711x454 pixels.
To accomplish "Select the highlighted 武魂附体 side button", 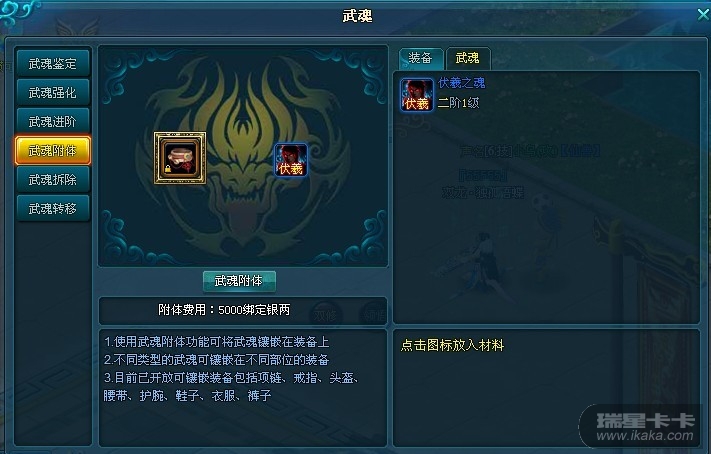I will (53, 150).
